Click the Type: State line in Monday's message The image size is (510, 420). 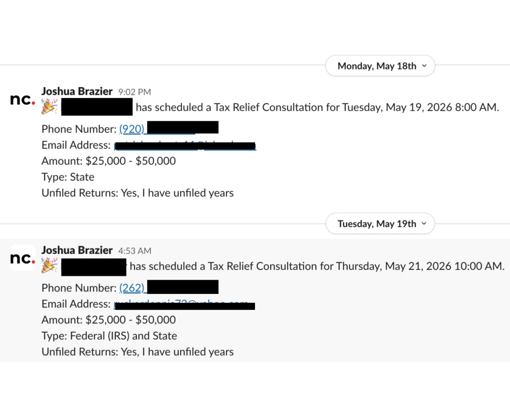(68, 177)
